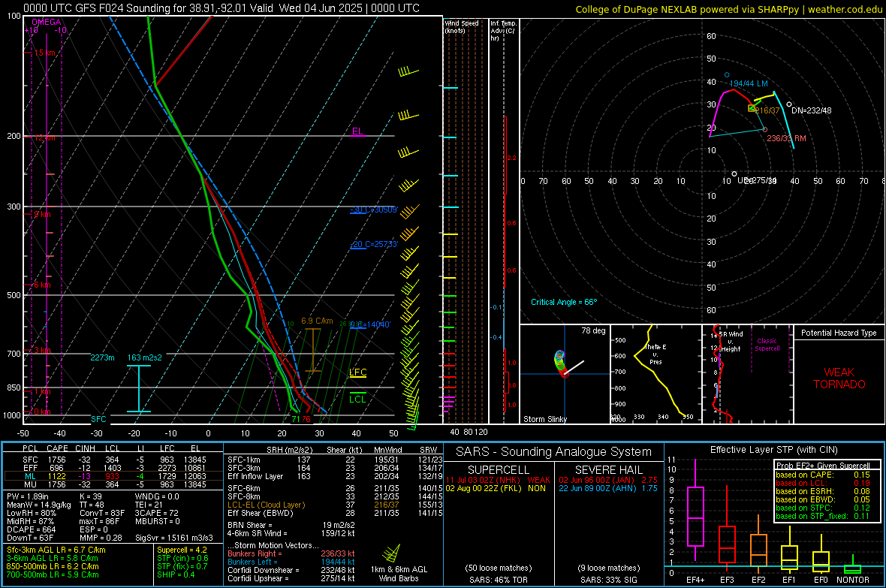Click the SEVERE HAIL analogue heading

click(x=608, y=470)
